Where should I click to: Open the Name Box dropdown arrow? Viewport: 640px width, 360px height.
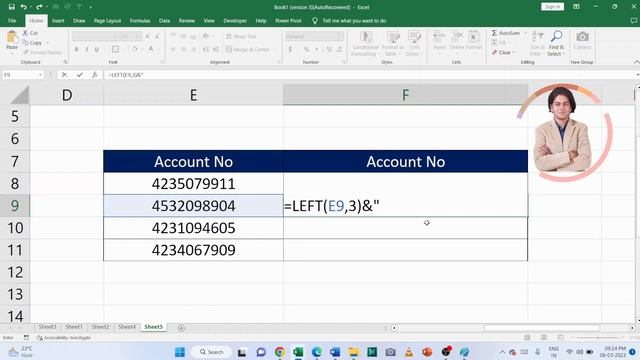coord(40,75)
